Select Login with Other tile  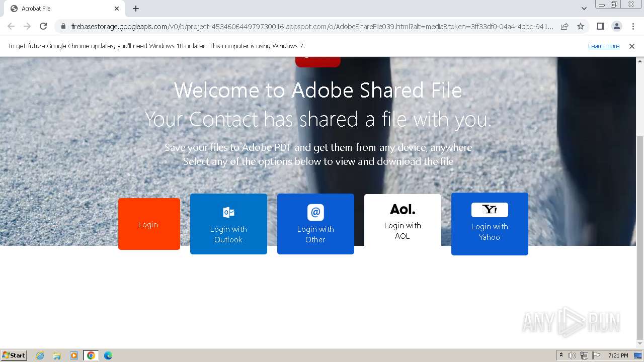pos(315,224)
